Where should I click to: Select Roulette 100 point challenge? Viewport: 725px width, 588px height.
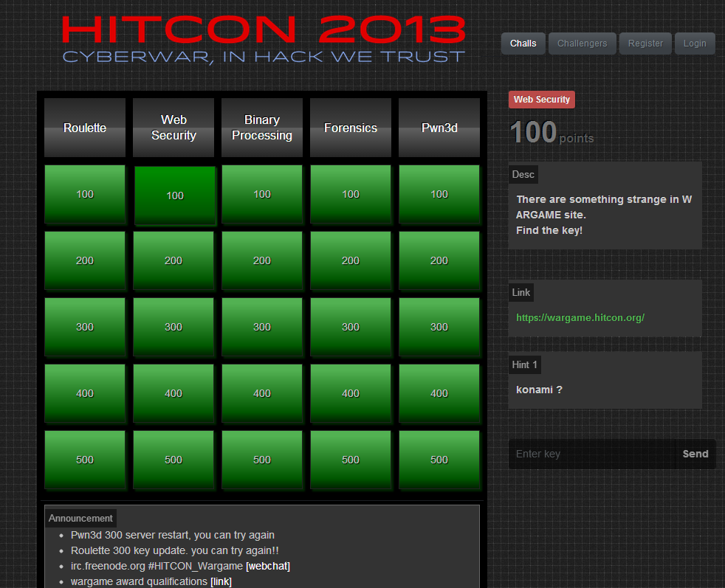click(x=85, y=194)
